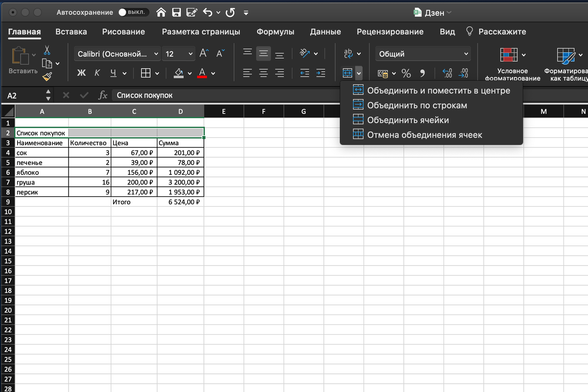This screenshot has height=392, width=588.
Task: Select the Итого cell
Action: pyautogui.click(x=134, y=202)
